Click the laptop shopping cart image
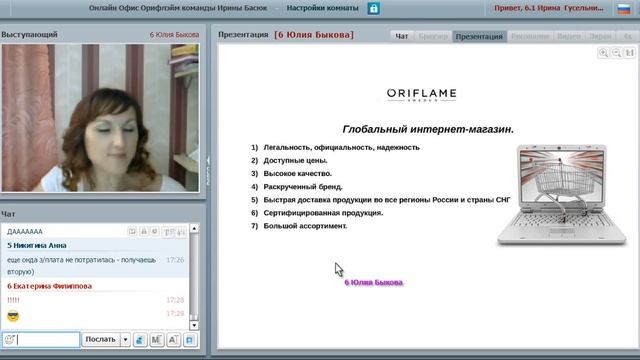Screen dimensions: 640x360 [562, 195]
